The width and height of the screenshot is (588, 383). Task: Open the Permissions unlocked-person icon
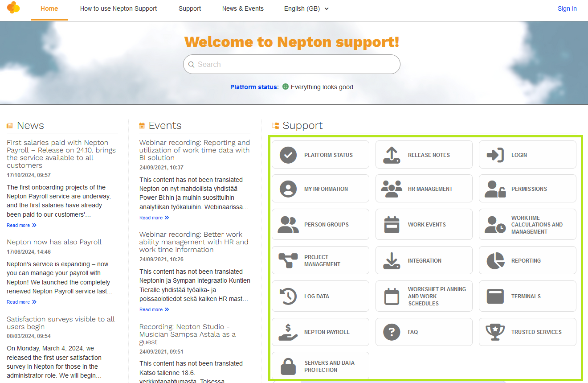click(495, 189)
